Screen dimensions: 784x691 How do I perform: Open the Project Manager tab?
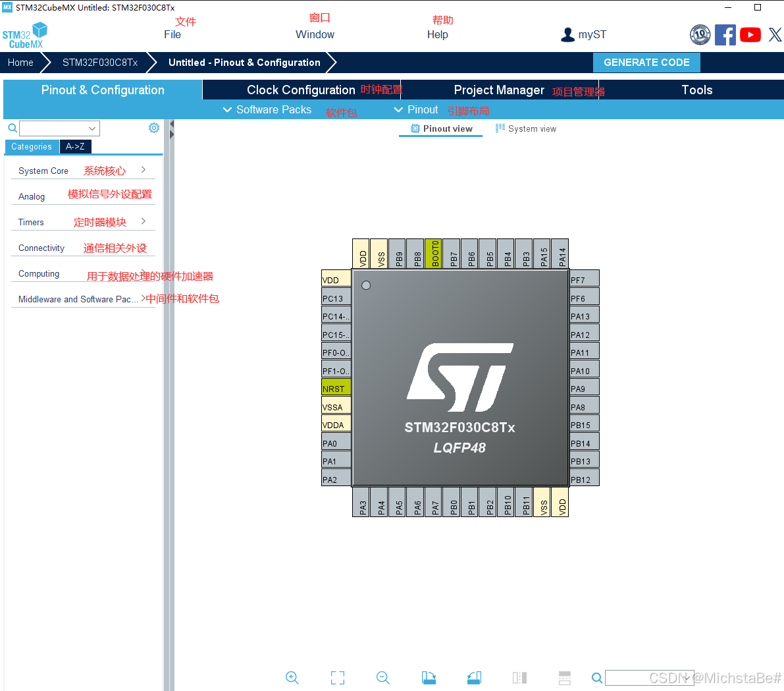pos(497,90)
